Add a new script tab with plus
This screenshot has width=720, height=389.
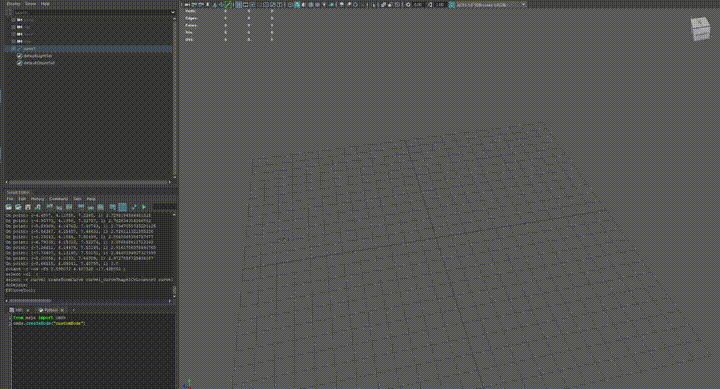coord(73,310)
